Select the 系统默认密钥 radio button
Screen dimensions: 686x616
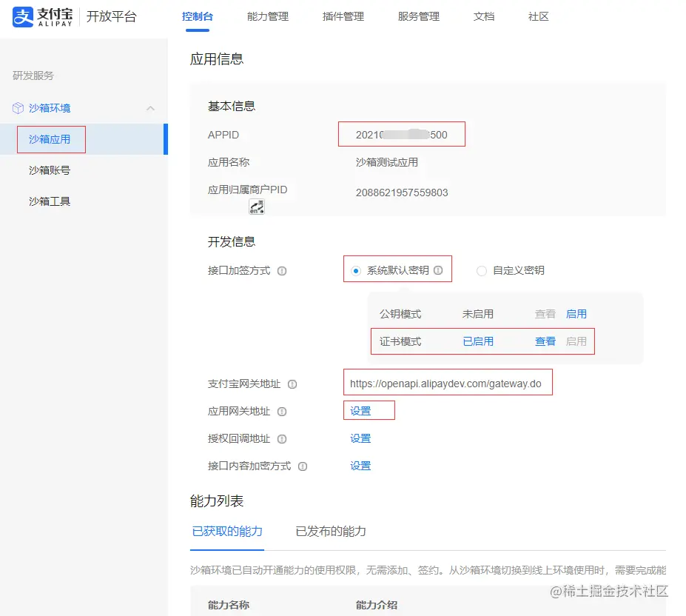(356, 271)
